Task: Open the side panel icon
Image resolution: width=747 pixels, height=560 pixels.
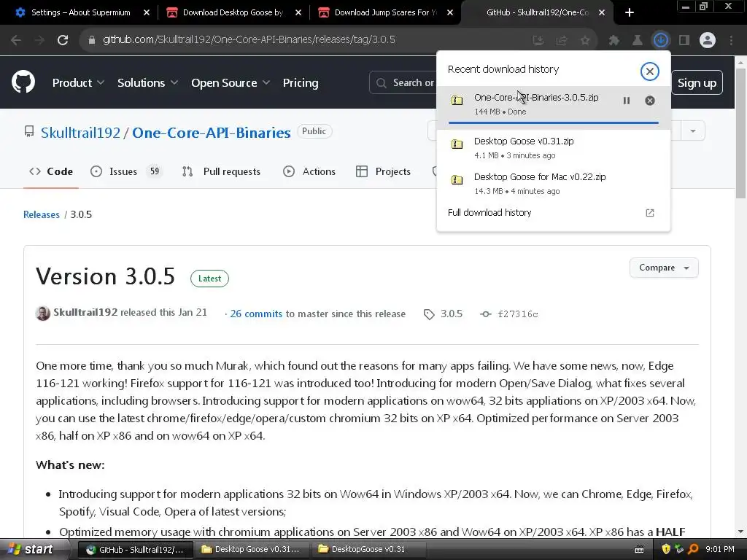Action: (684, 40)
